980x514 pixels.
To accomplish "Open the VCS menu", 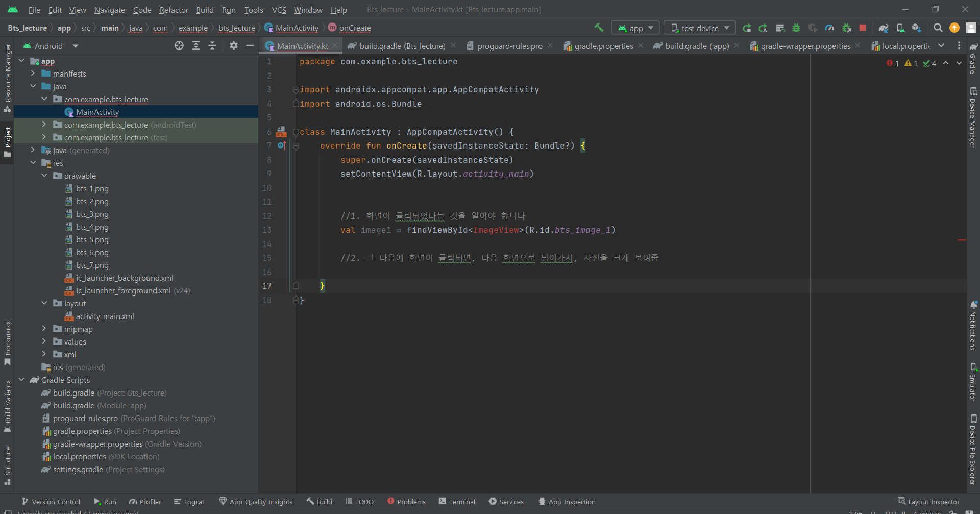I will 279,10.
